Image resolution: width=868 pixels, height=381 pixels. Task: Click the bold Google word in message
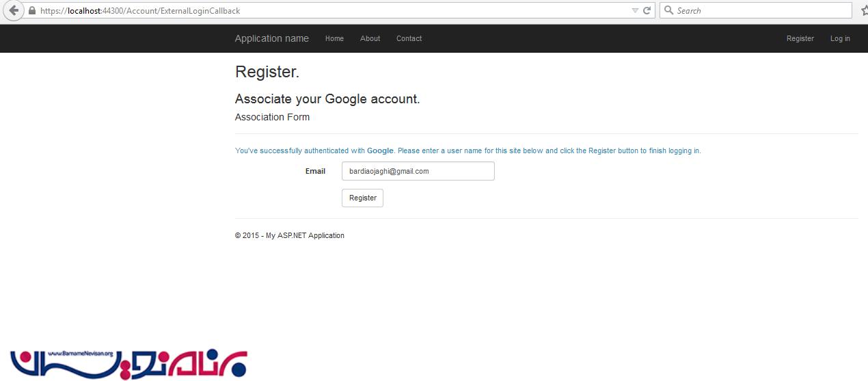pos(380,151)
